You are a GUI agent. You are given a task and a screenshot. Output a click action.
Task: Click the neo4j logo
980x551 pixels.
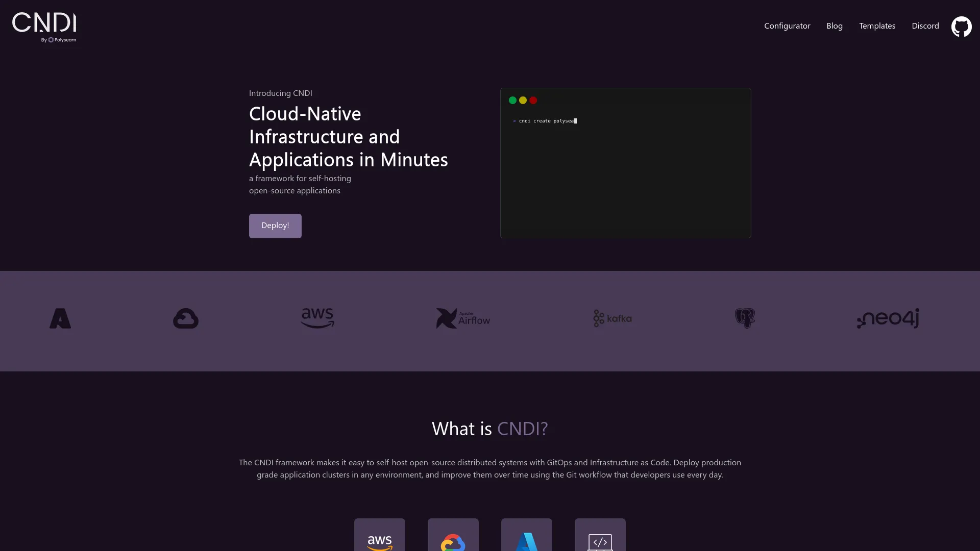click(x=888, y=318)
